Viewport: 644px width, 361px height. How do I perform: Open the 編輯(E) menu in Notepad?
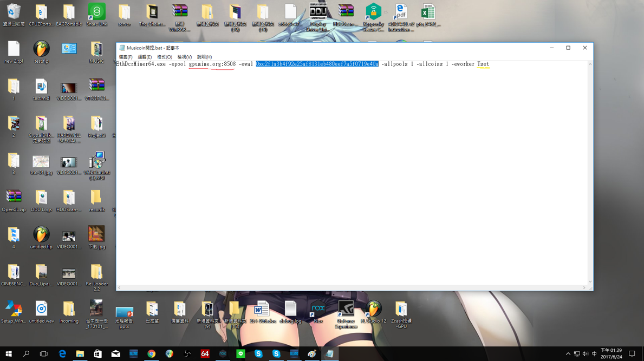click(145, 57)
